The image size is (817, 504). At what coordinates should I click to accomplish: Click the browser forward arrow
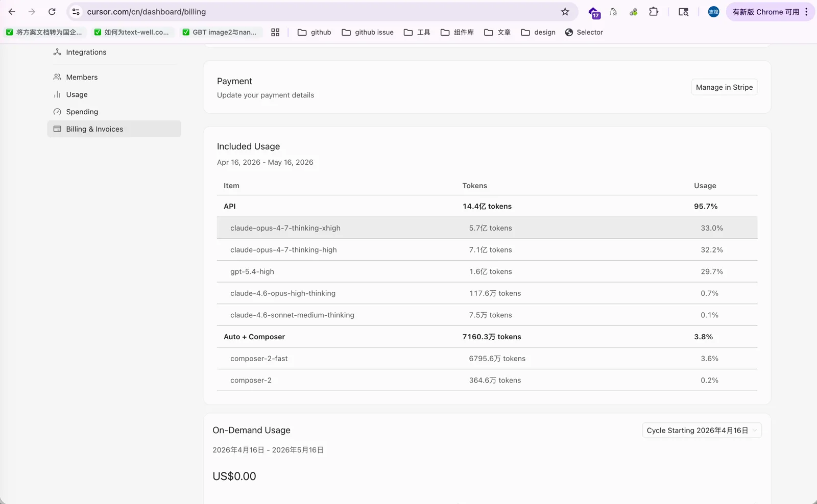(32, 12)
